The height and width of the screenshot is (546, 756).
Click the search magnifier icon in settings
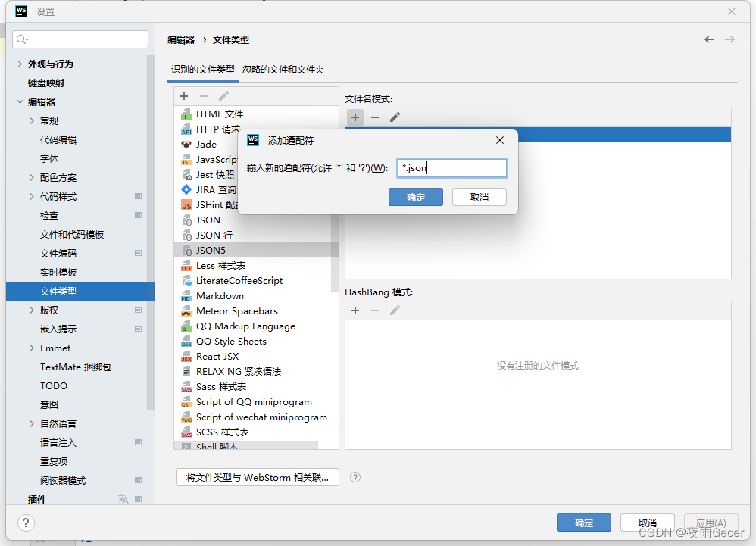(x=22, y=39)
